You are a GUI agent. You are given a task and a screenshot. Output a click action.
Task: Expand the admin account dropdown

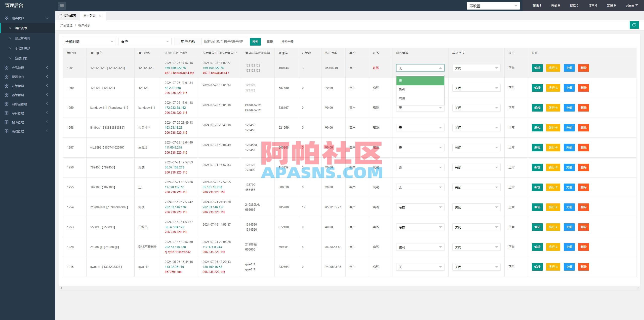[x=632, y=5]
